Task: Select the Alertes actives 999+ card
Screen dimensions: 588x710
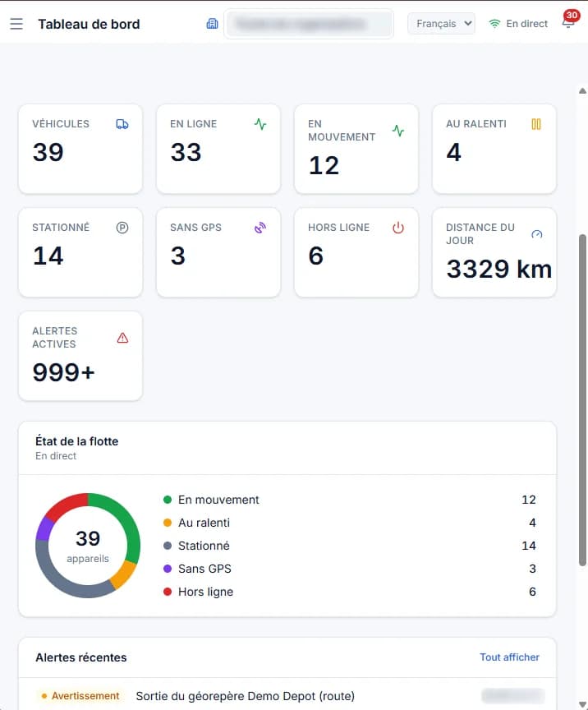Action: 80,356
